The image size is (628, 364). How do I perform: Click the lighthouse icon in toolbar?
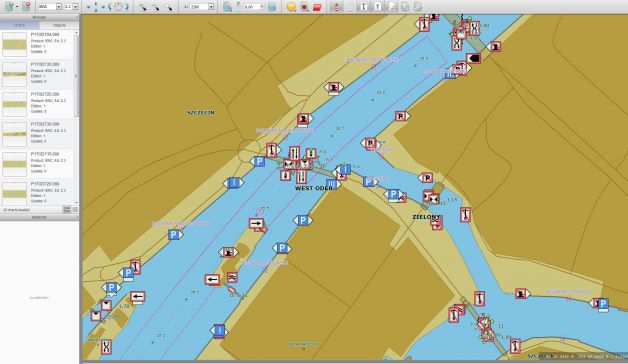point(337,7)
